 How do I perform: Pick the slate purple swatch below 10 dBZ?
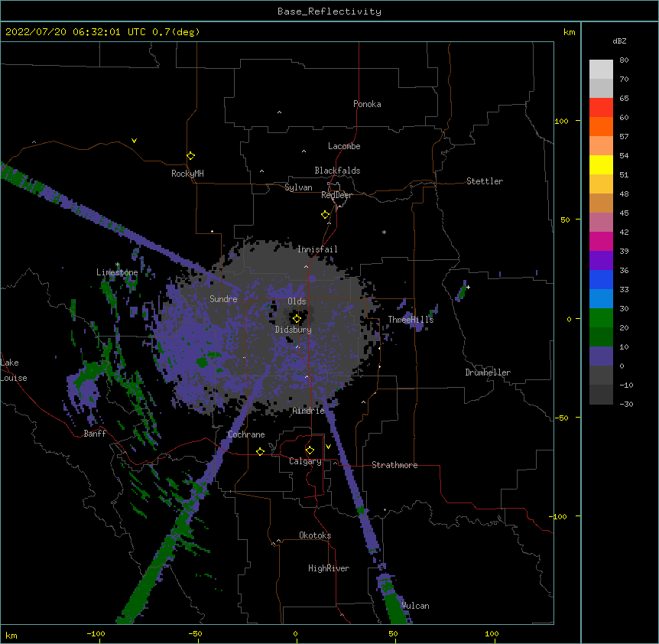coord(601,356)
